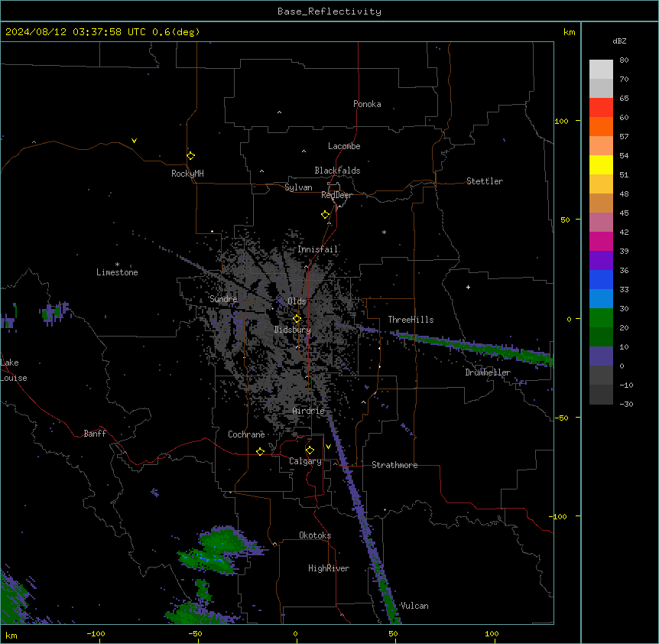Click the asterisk marker above Limestone

(x=117, y=264)
